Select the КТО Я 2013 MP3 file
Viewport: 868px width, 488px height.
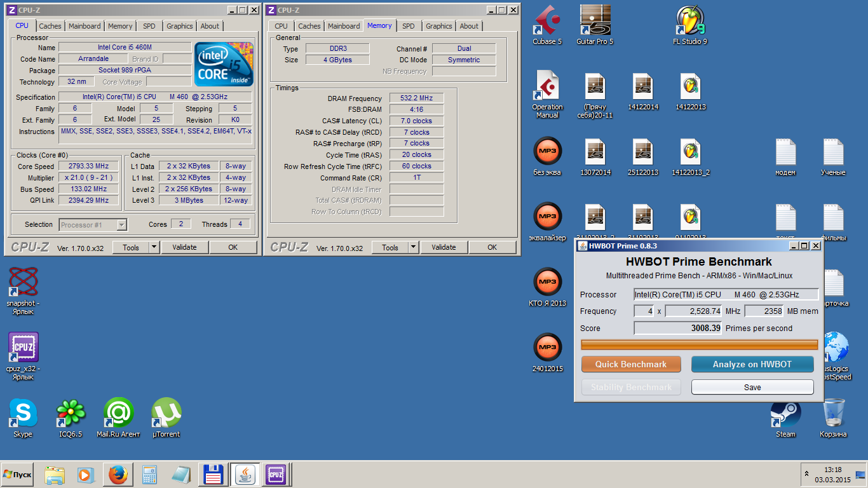(x=547, y=287)
